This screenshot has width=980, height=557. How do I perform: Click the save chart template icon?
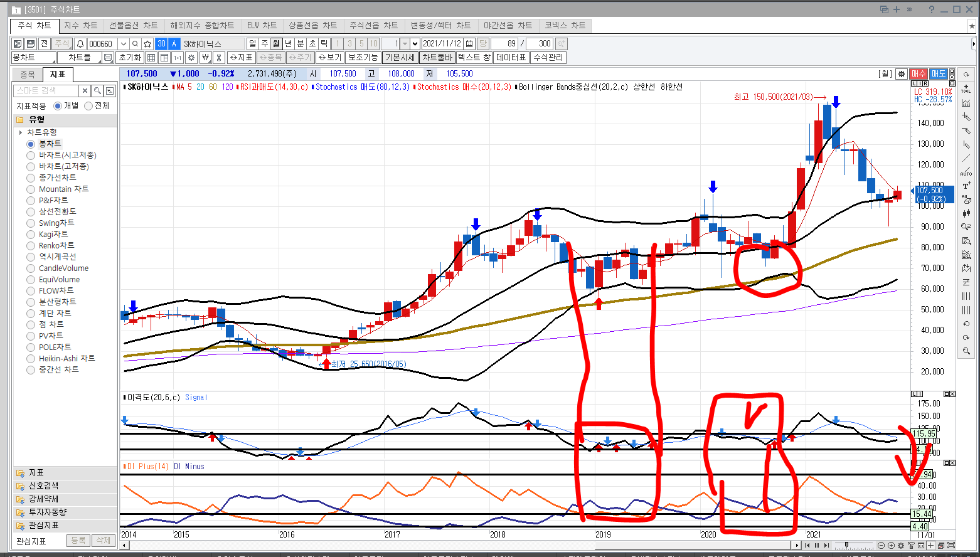107,58
